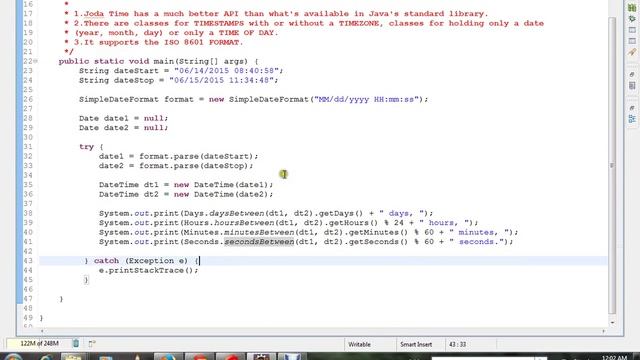Image resolution: width=640 pixels, height=360 pixels.
Task: Click the green perspective icon atop right sidebar
Action: tap(632, 8)
